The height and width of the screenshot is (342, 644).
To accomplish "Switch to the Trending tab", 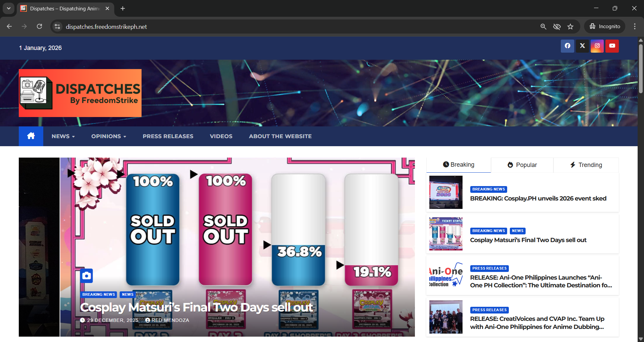I will pos(586,165).
